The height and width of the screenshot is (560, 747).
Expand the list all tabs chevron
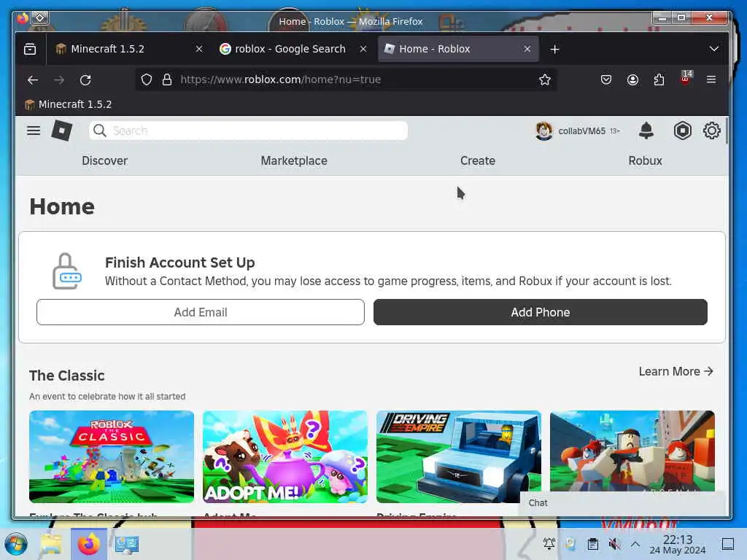point(713,49)
